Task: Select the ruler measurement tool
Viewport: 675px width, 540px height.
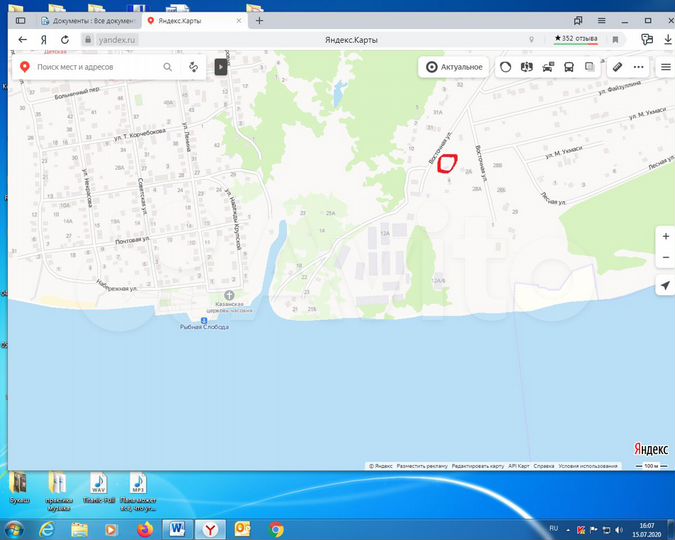Action: [617, 67]
